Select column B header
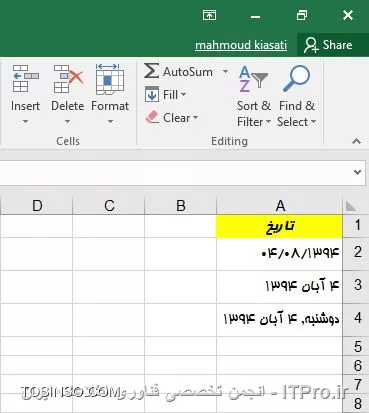Image resolution: width=369 pixels, height=413 pixels. pos(180,206)
